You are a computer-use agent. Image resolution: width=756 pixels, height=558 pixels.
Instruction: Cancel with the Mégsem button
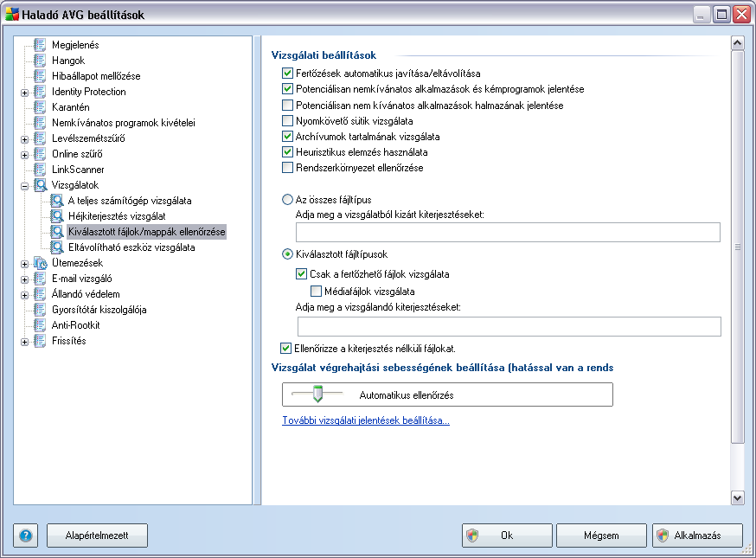click(601, 536)
